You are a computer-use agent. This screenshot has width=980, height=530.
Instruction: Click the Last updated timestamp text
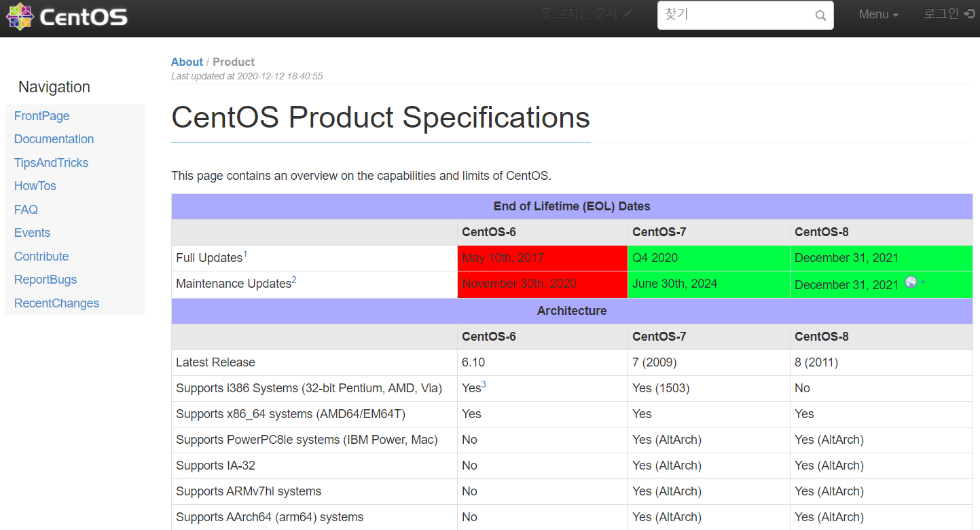pyautogui.click(x=247, y=76)
